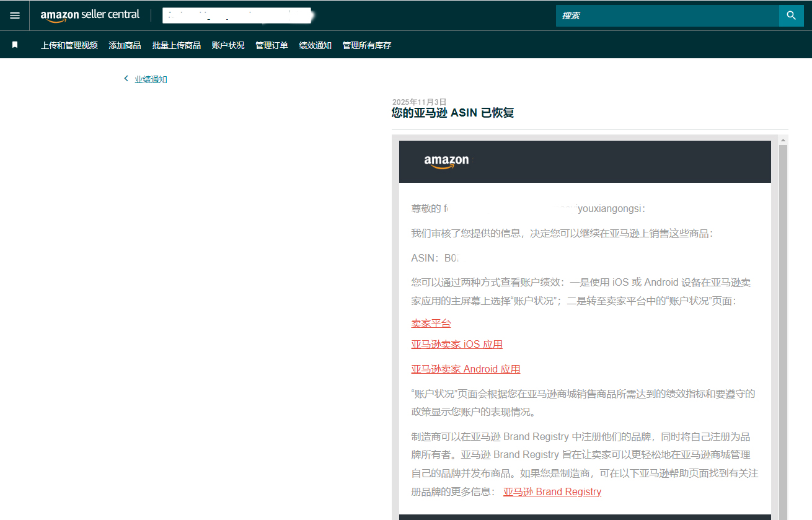This screenshot has width=812, height=520.
Task: Click the Amazon Seller Central logo
Action: (x=89, y=15)
